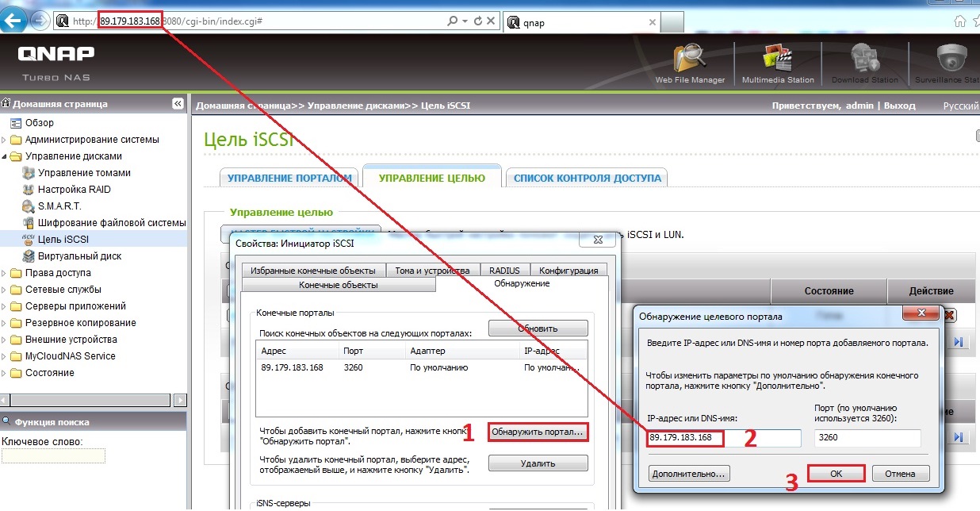Open Web File Manager icon
Screen dimensions: 980x511
(690, 62)
